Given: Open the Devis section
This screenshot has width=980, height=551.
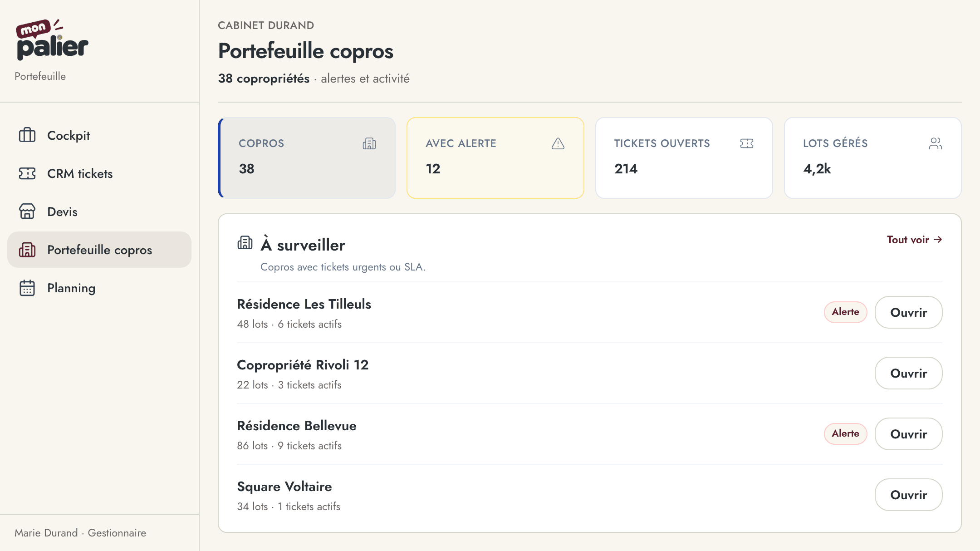Looking at the screenshot, I should 99,212.
